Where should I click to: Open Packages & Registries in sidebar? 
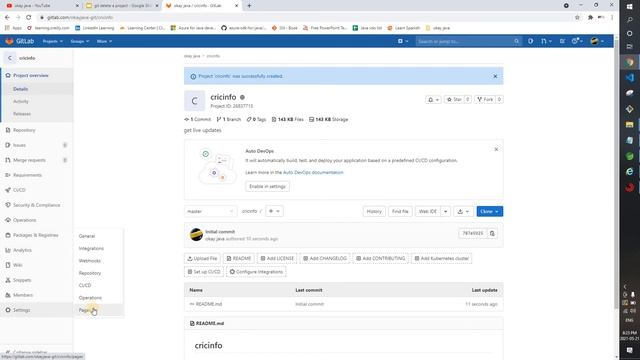tap(36, 235)
